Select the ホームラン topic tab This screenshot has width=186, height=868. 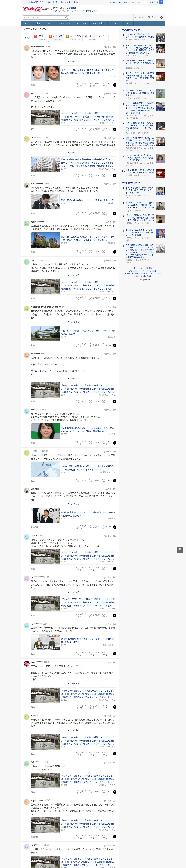pos(74,38)
